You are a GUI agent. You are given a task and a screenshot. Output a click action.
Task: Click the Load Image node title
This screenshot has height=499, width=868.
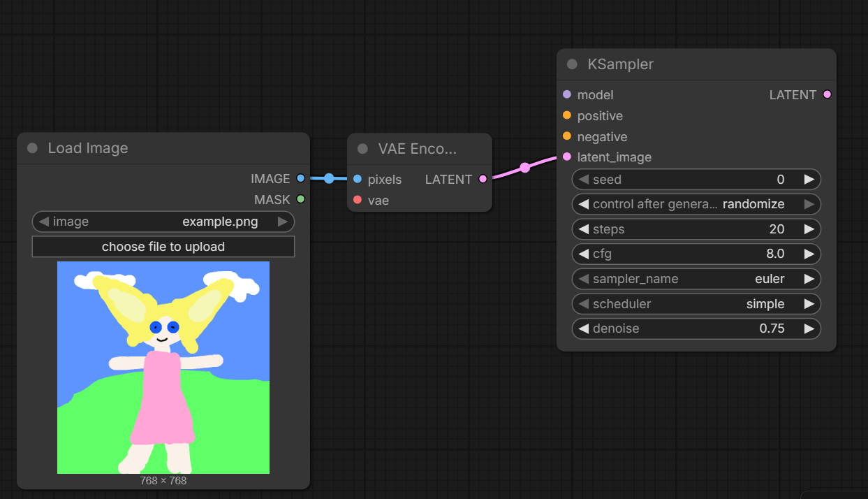pyautogui.click(x=88, y=148)
